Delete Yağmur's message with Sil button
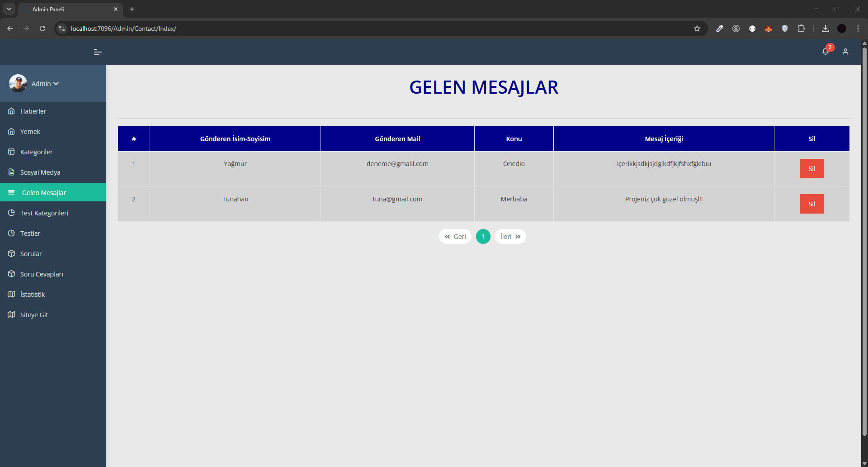 (811, 169)
